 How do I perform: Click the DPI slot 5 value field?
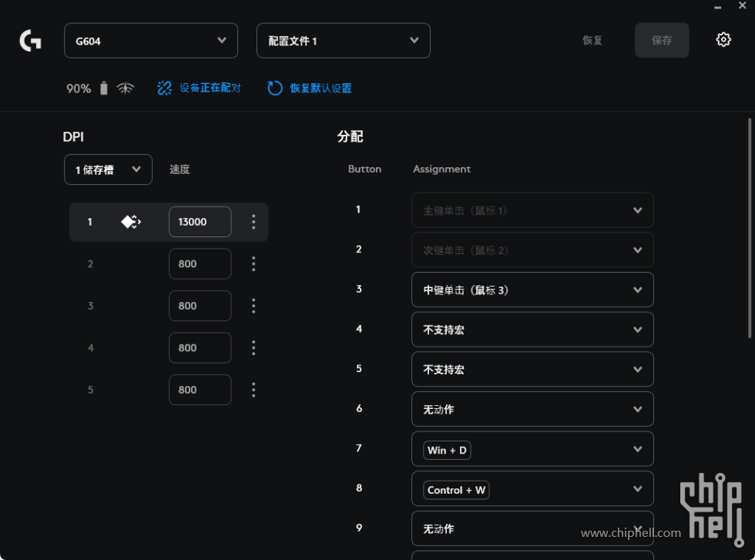(200, 390)
